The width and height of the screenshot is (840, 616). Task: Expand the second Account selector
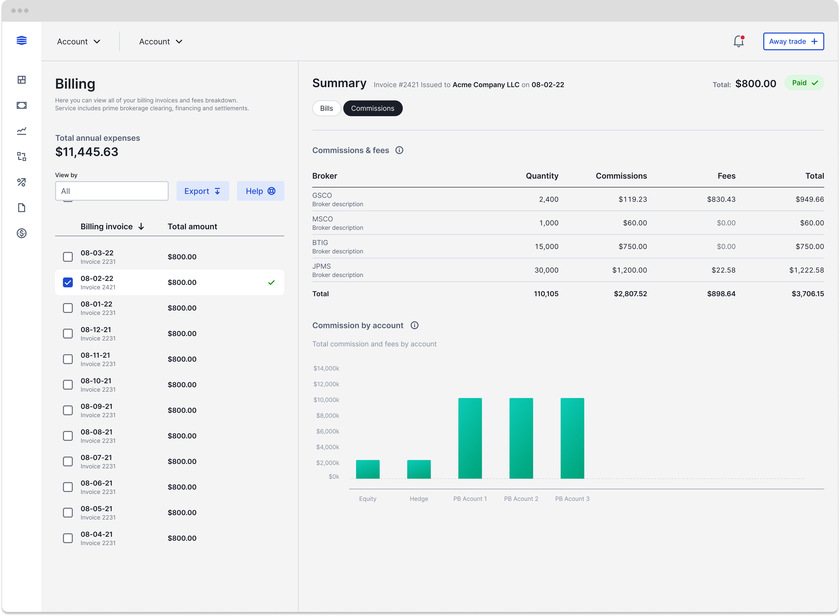point(160,41)
